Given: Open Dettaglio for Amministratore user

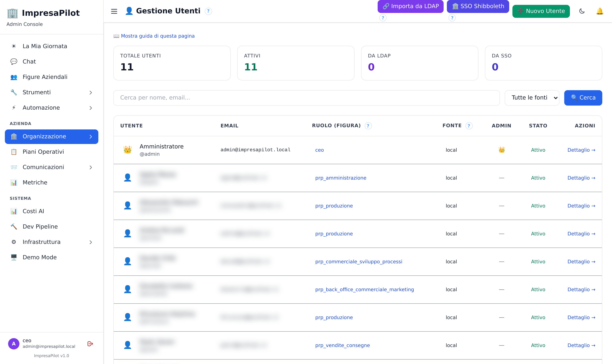Looking at the screenshot, I should (581, 150).
